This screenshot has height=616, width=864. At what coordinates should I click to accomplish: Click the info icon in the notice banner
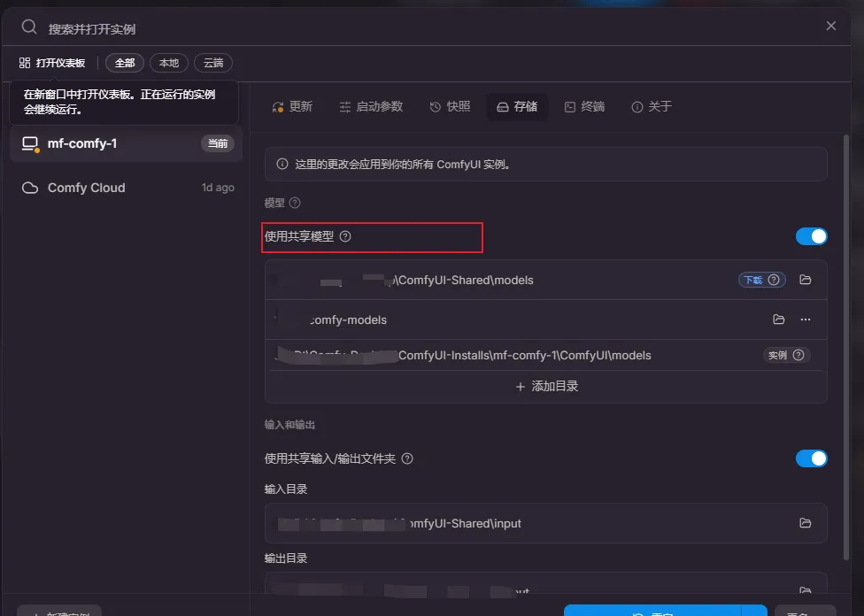282,165
